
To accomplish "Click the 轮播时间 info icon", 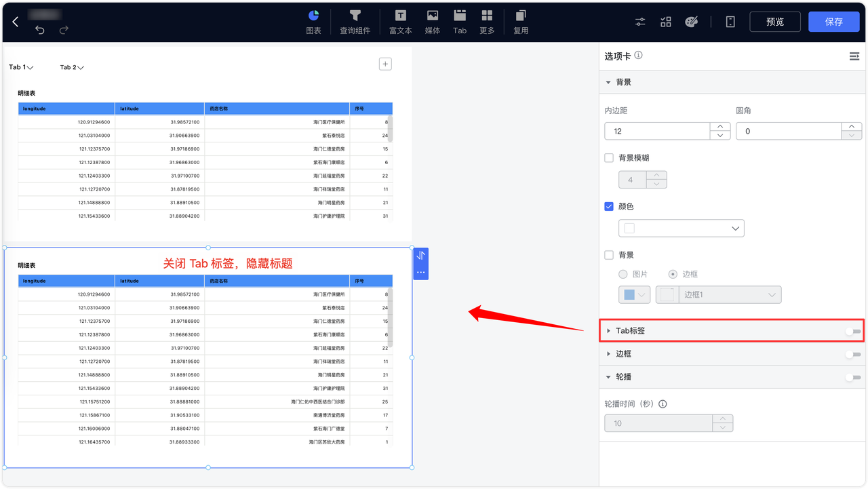I will pyautogui.click(x=663, y=404).
